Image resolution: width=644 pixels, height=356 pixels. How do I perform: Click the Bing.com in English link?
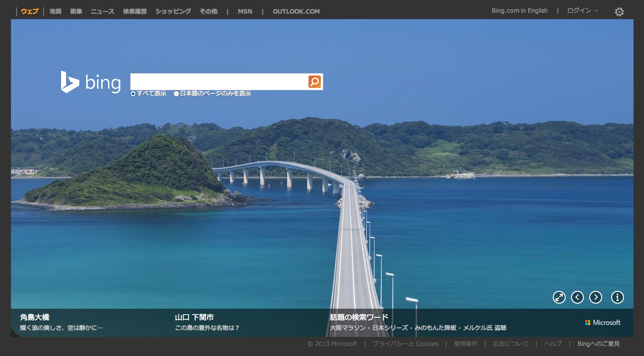(x=519, y=11)
